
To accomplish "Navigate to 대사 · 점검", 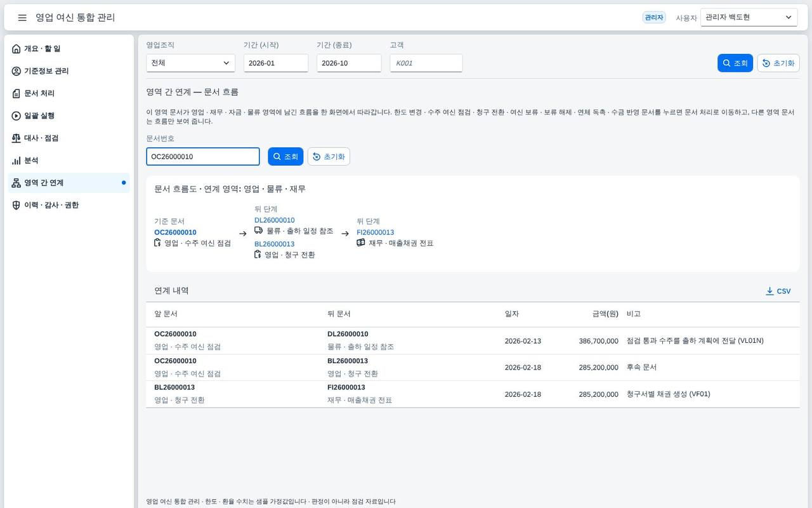I will (69, 138).
